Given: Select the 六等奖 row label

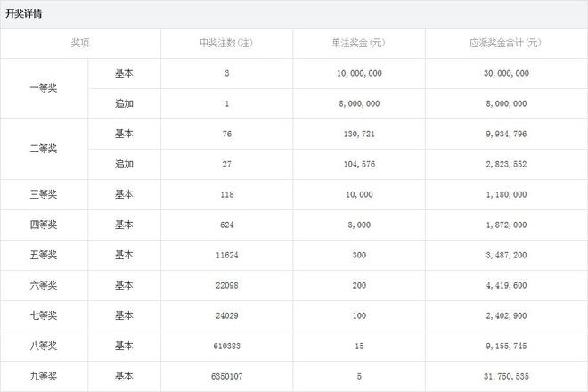Looking at the screenshot, I should coord(44,285).
